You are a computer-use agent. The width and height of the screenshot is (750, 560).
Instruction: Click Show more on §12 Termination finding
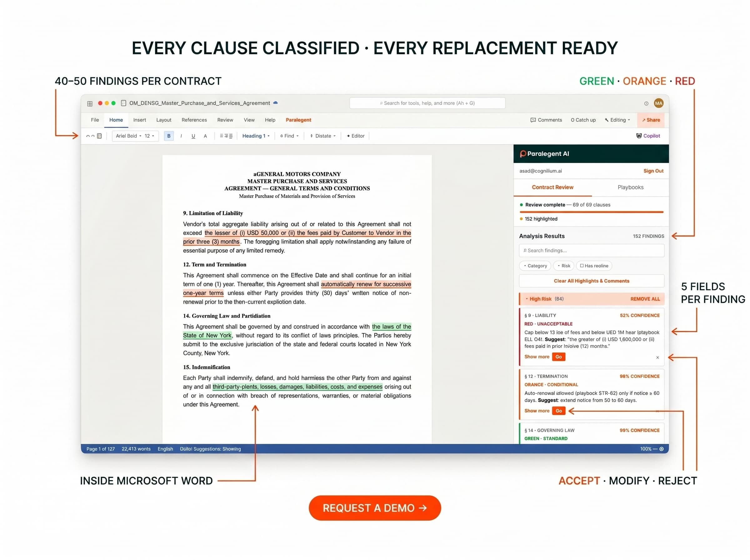coord(537,411)
